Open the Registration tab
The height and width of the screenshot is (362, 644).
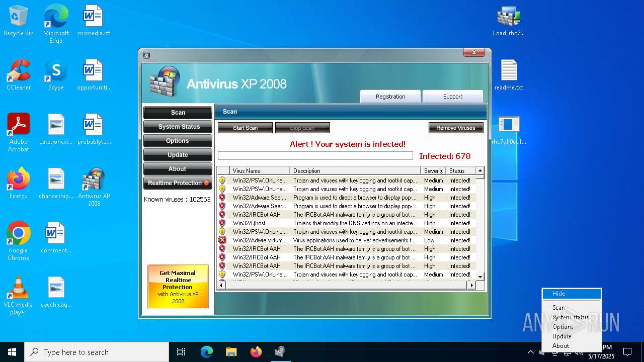point(390,97)
